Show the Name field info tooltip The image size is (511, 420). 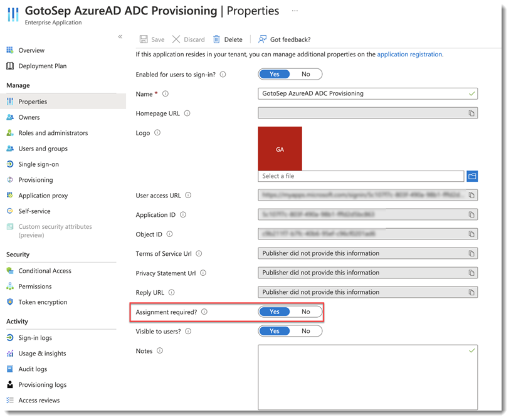tap(166, 93)
